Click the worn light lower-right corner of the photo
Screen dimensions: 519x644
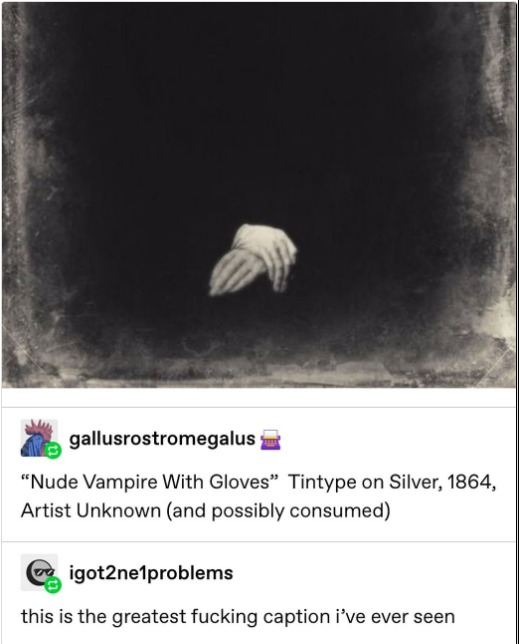[495, 353]
